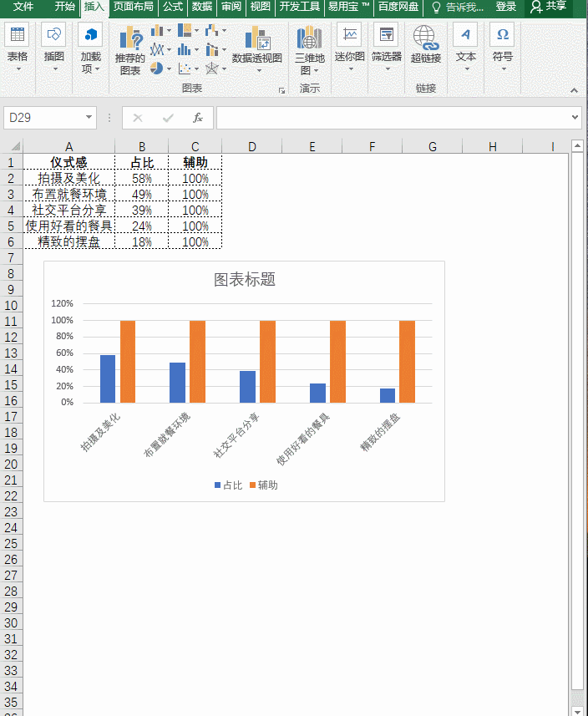Open the File (文件) tab
The image size is (588, 716).
point(23,7)
